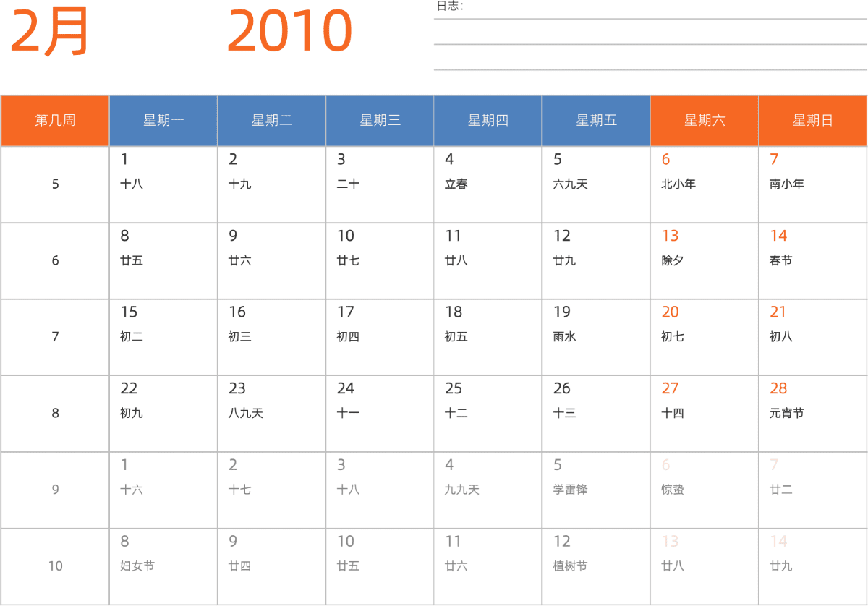868x606 pixels.
Task: Select date 4 labeled "立春"
Action: point(488,184)
